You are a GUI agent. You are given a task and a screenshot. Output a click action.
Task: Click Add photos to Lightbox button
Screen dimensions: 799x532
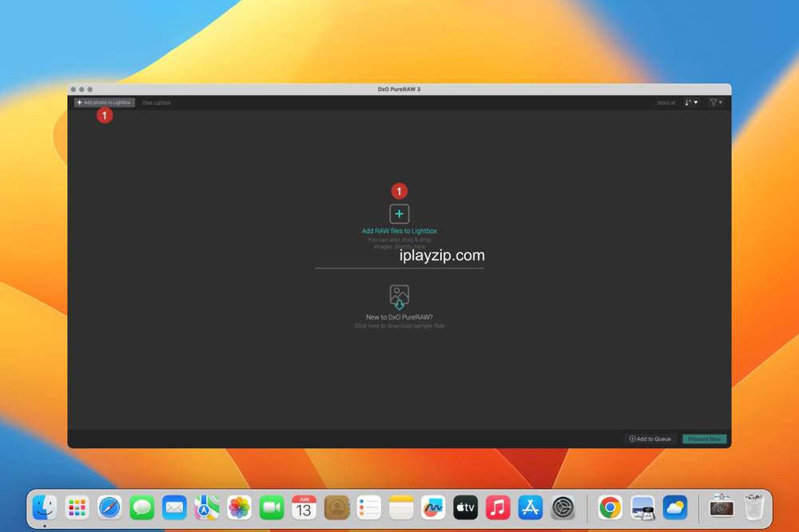click(x=105, y=102)
